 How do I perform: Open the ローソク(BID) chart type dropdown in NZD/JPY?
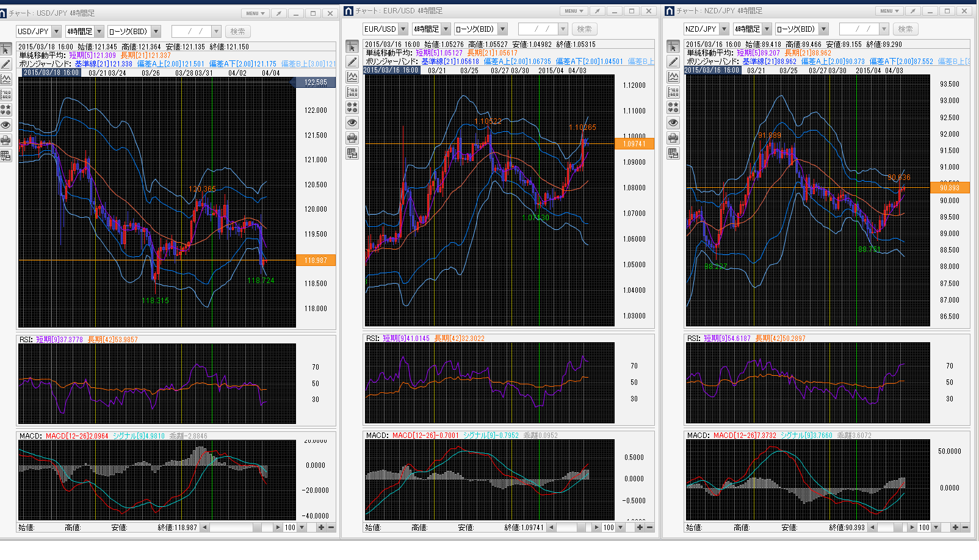tap(823, 29)
